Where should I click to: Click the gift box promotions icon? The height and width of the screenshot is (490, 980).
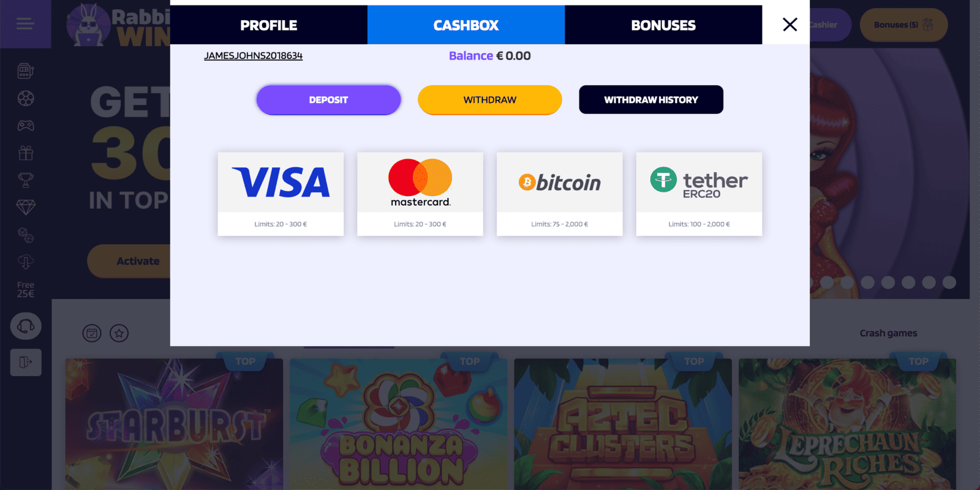(25, 153)
